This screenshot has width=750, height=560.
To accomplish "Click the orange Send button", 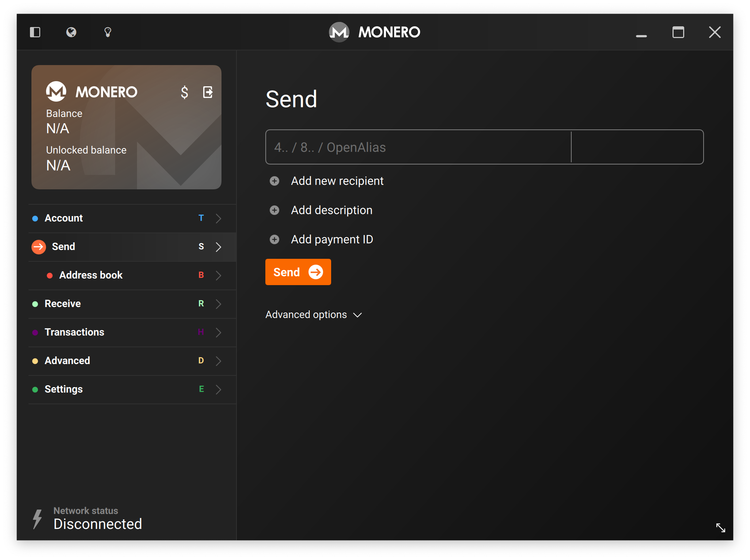I will [x=298, y=272].
